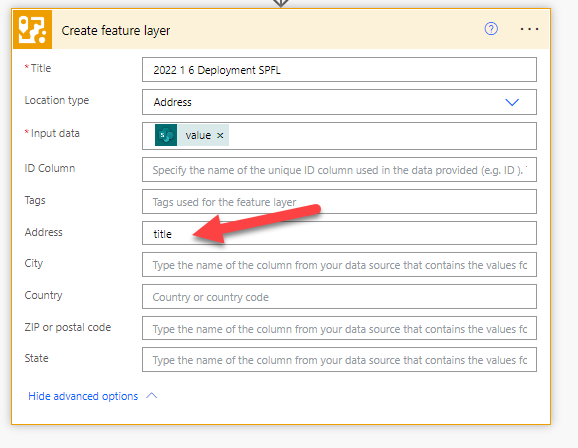Collapse options using the chevron up arrow
Image resolution: width=578 pixels, height=448 pixels.
tap(152, 396)
